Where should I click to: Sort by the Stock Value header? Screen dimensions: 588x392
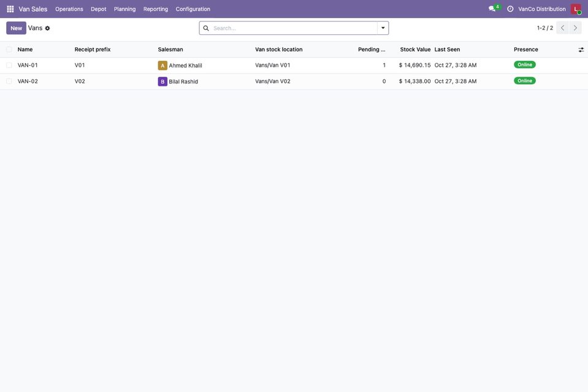415,50
